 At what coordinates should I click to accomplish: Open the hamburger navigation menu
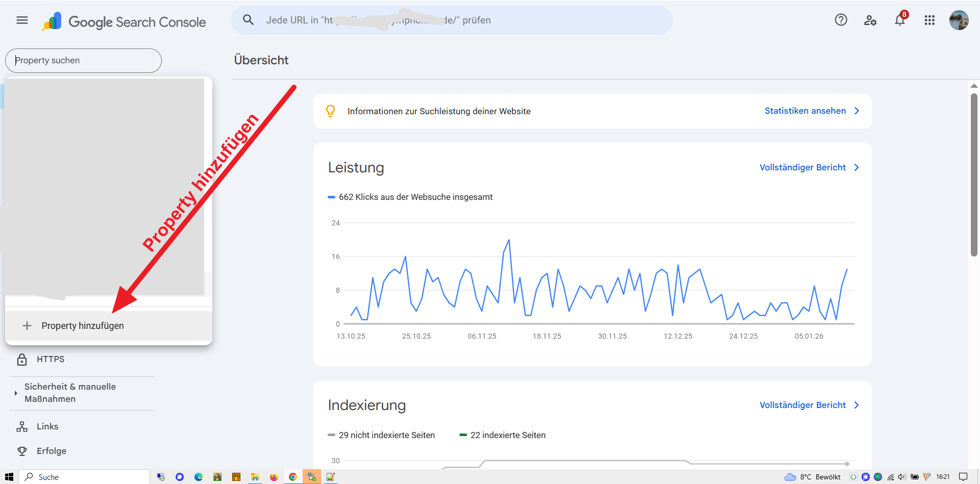(22, 20)
